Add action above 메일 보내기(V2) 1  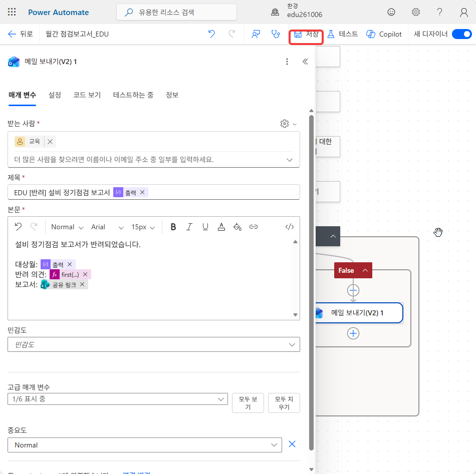(x=353, y=290)
